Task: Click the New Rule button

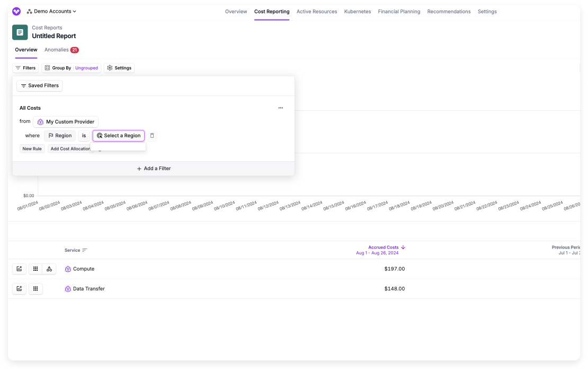Action: click(x=32, y=149)
